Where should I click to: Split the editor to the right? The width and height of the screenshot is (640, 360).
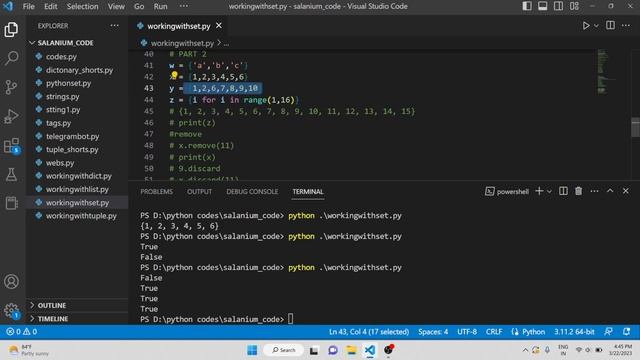click(610, 25)
